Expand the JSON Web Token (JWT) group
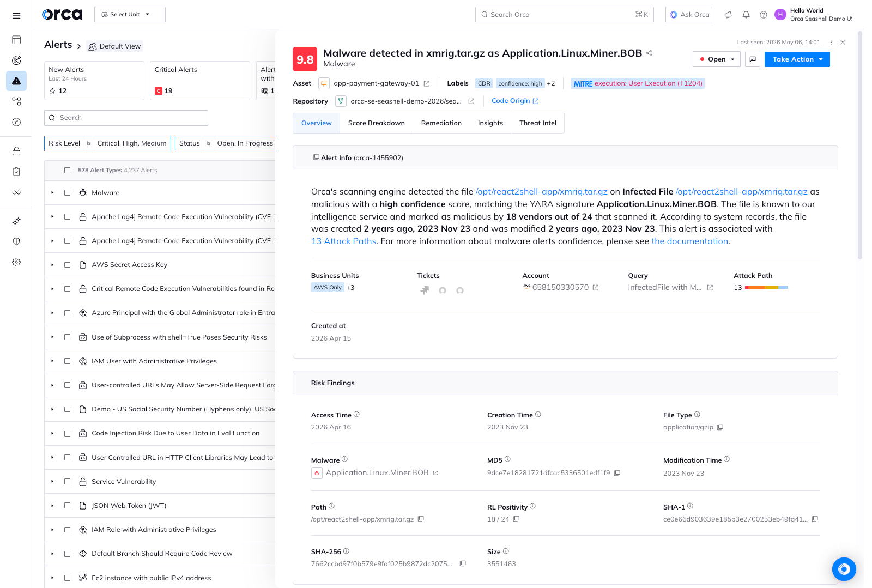Screen dimensions: 872x588 52,506
